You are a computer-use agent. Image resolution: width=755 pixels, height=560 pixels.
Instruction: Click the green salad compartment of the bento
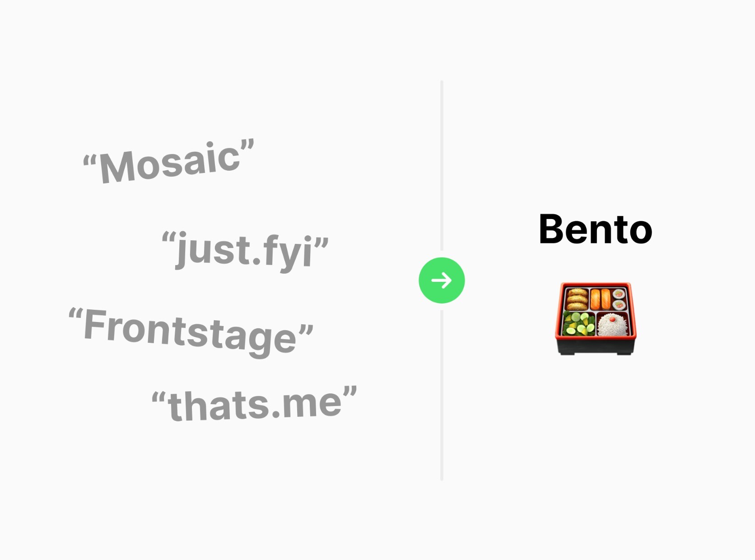578,324
